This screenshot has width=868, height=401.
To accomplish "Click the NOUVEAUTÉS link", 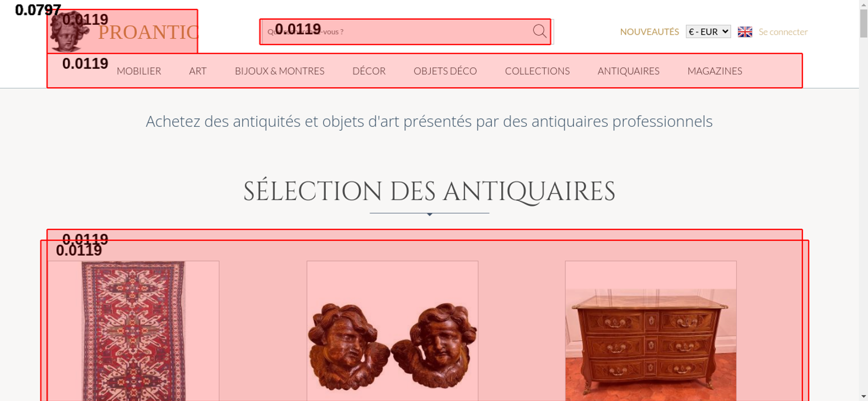I will coord(649,32).
